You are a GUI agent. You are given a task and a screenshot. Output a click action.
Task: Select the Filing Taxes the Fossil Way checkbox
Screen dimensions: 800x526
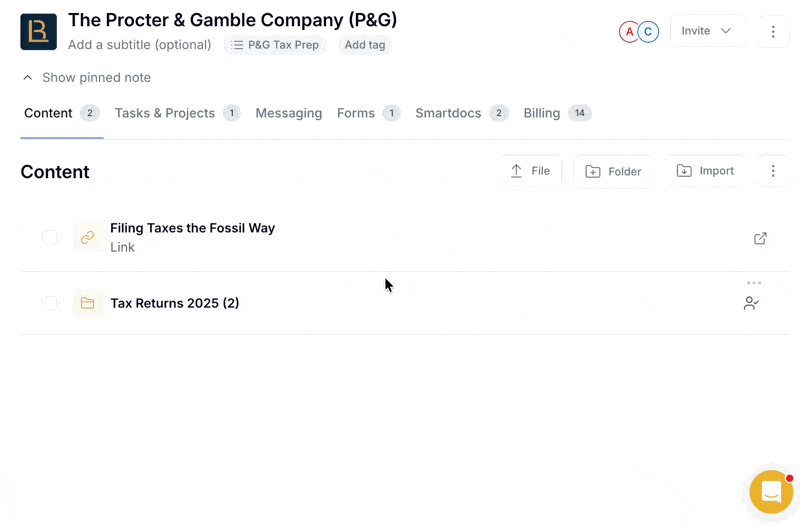(50, 237)
